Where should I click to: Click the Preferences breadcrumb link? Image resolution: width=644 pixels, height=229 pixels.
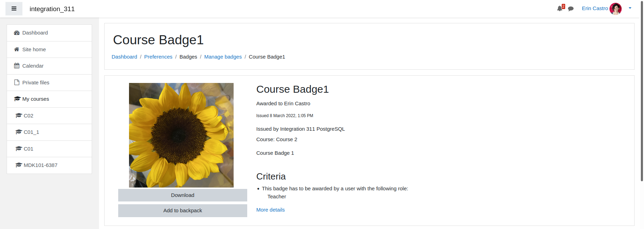pyautogui.click(x=158, y=57)
